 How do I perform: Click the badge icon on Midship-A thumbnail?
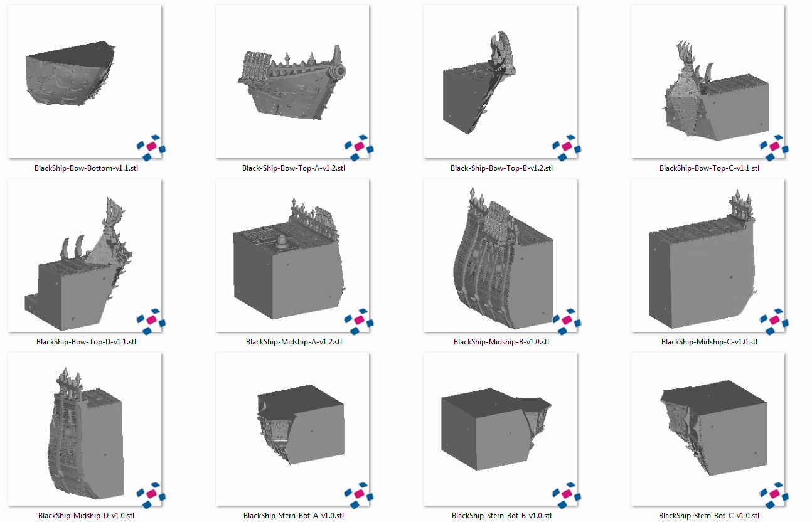click(358, 320)
